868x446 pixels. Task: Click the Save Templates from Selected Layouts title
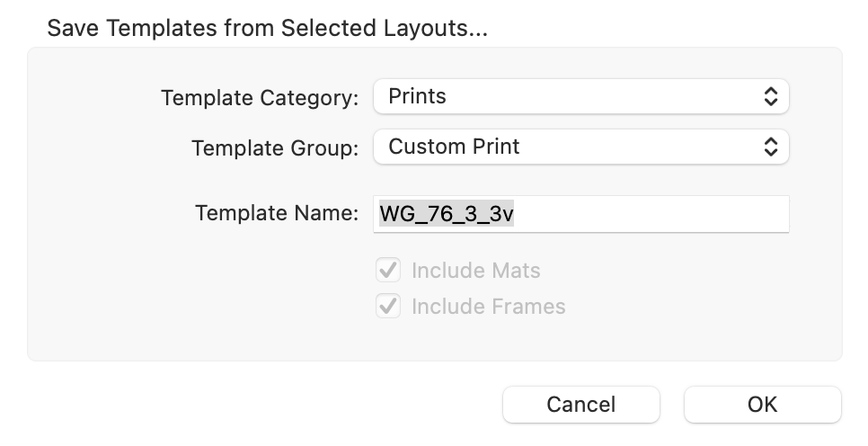pyautogui.click(x=267, y=29)
